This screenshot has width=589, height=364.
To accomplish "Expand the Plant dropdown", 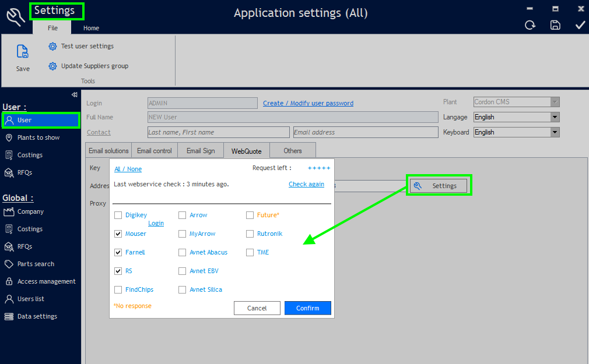I will coord(555,102).
